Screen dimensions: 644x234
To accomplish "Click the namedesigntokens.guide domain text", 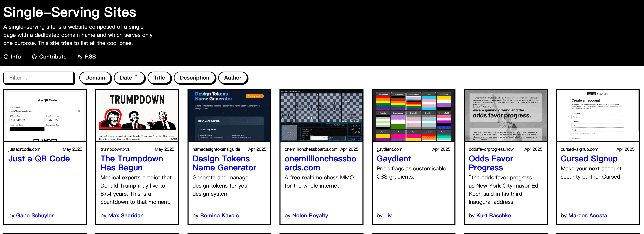I will click(216, 149).
